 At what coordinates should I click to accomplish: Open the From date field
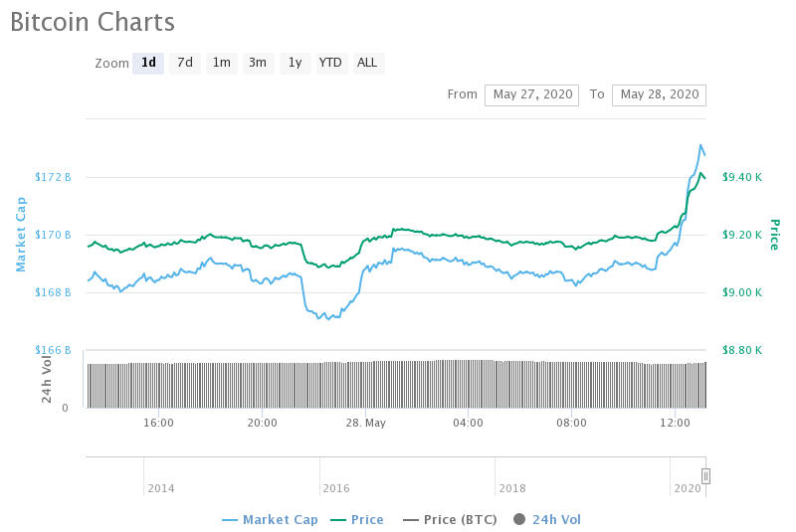[x=532, y=94]
